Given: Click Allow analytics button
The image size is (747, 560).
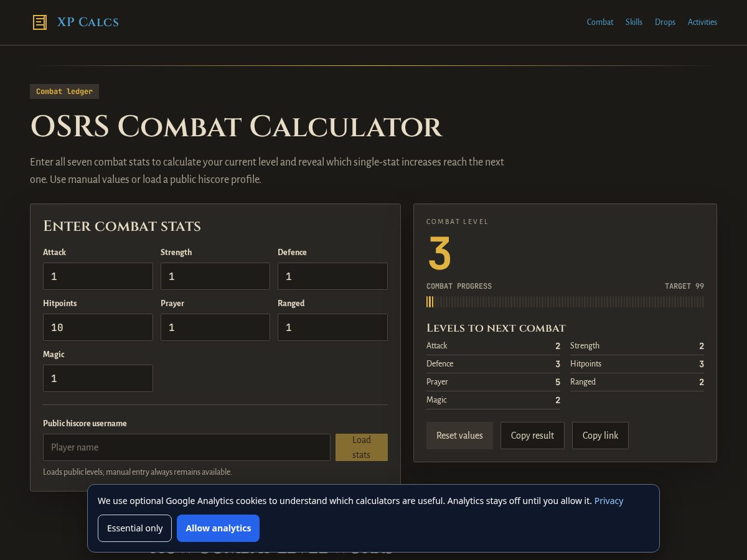Looking at the screenshot, I should click(x=218, y=528).
